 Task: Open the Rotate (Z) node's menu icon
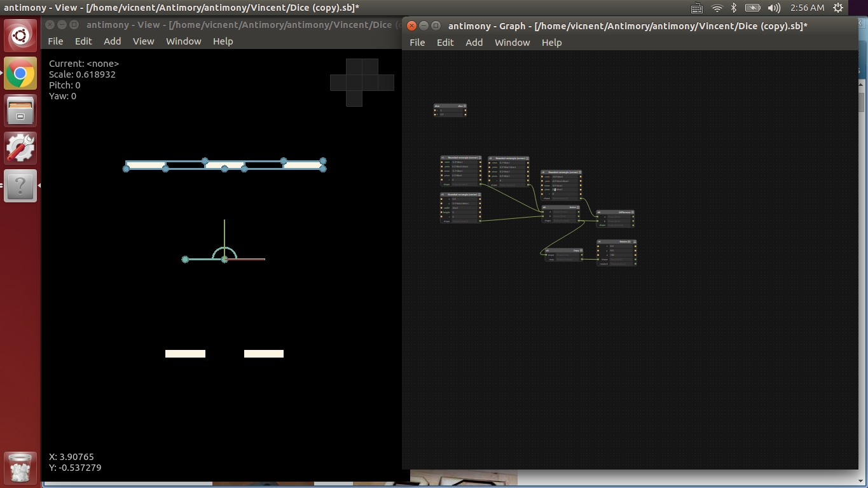pos(635,242)
